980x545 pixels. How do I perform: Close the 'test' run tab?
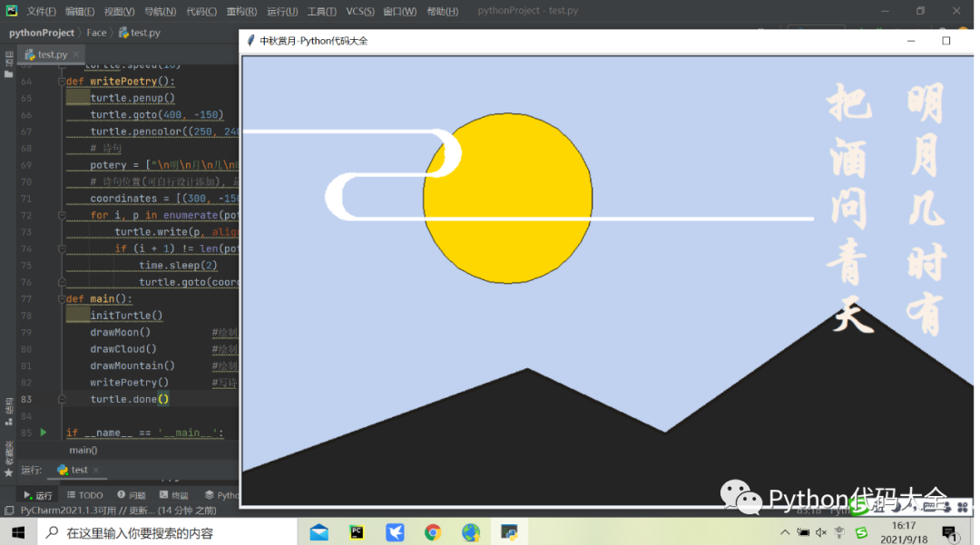(95, 470)
